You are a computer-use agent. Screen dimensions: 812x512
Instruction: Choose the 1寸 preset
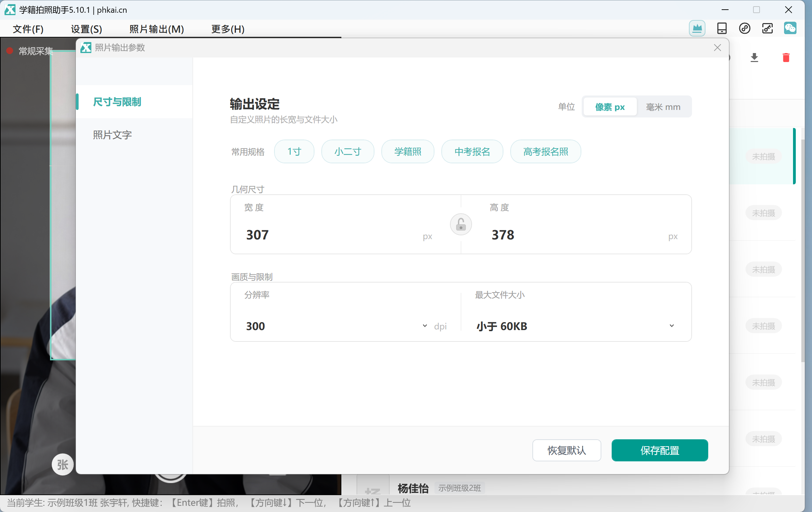294,152
